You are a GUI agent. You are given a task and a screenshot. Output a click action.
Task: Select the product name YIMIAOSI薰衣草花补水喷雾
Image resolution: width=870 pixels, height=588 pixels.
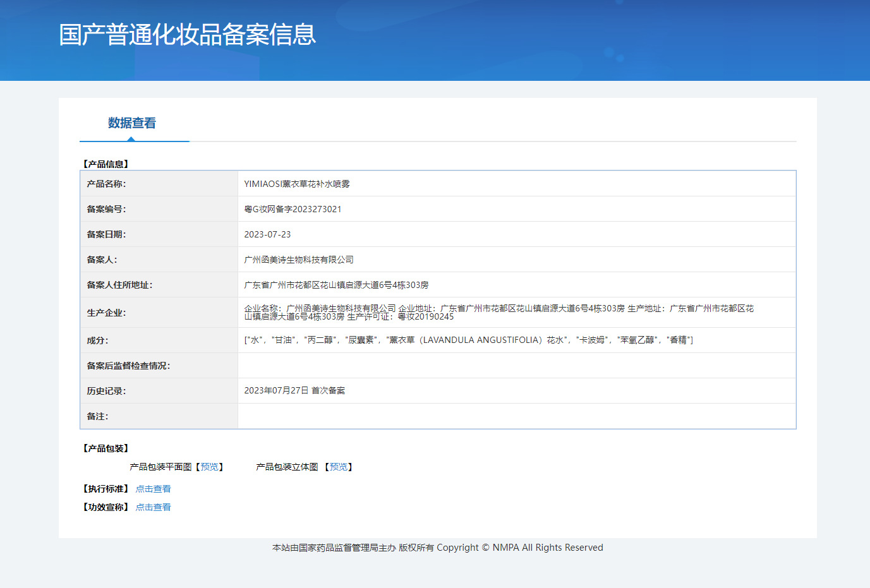pos(297,184)
